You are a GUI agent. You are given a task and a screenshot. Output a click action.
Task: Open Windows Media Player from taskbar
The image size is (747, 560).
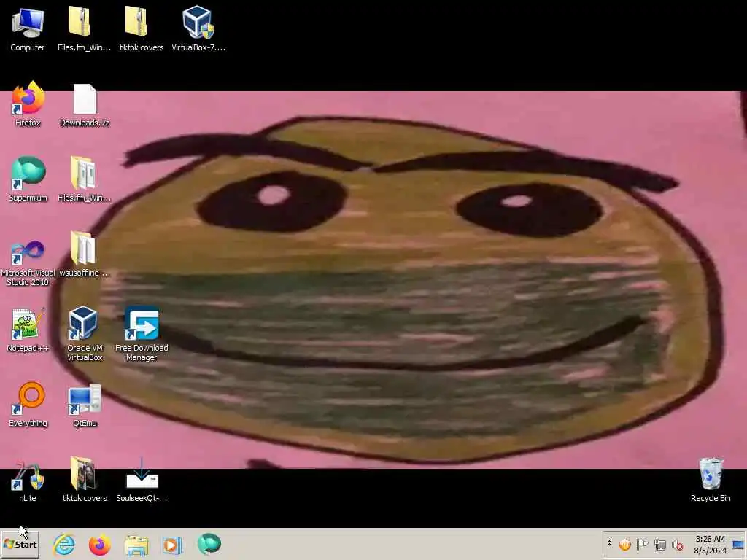[172, 544]
